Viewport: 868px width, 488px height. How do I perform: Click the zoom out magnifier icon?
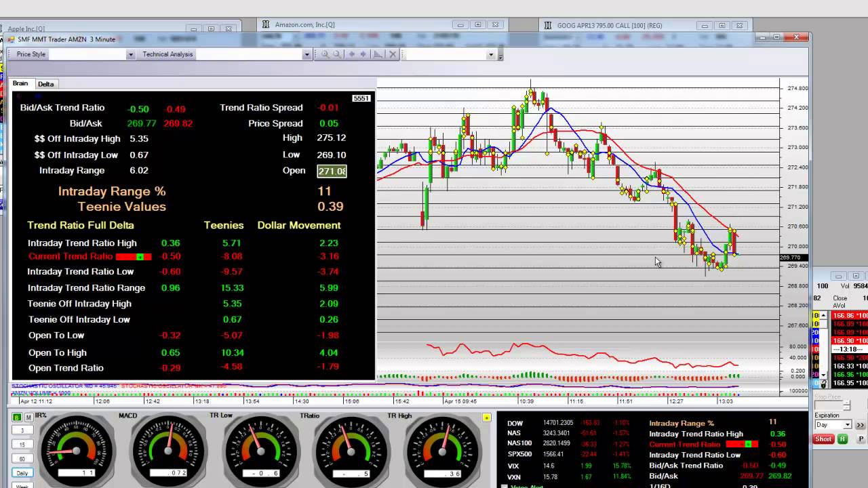tap(337, 54)
